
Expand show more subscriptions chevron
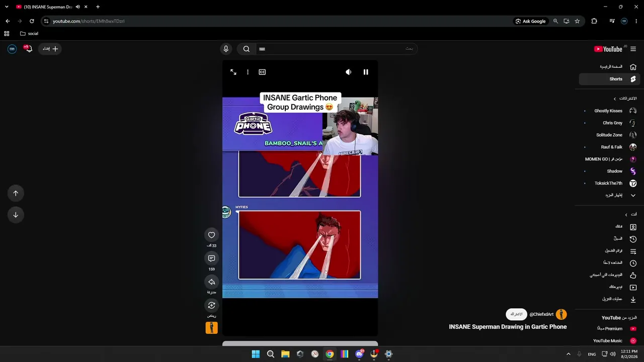633,195
